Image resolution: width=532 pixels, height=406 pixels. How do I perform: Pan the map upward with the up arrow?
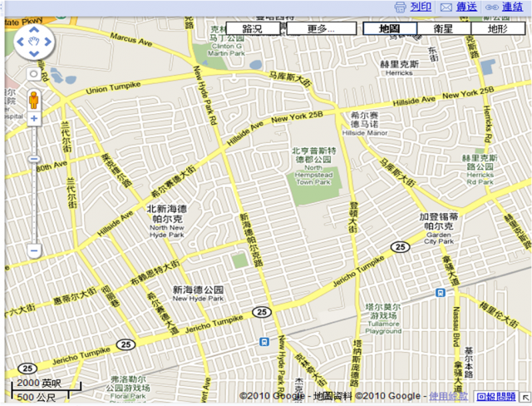point(34,30)
